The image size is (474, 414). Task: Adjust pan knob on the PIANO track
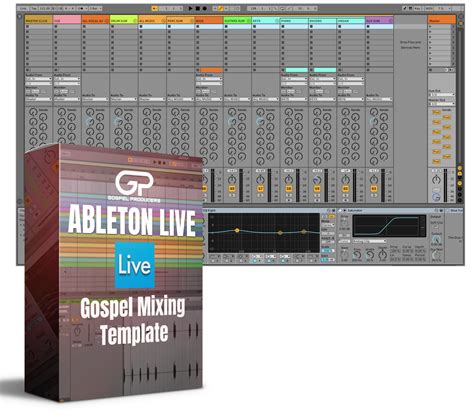(x=289, y=180)
